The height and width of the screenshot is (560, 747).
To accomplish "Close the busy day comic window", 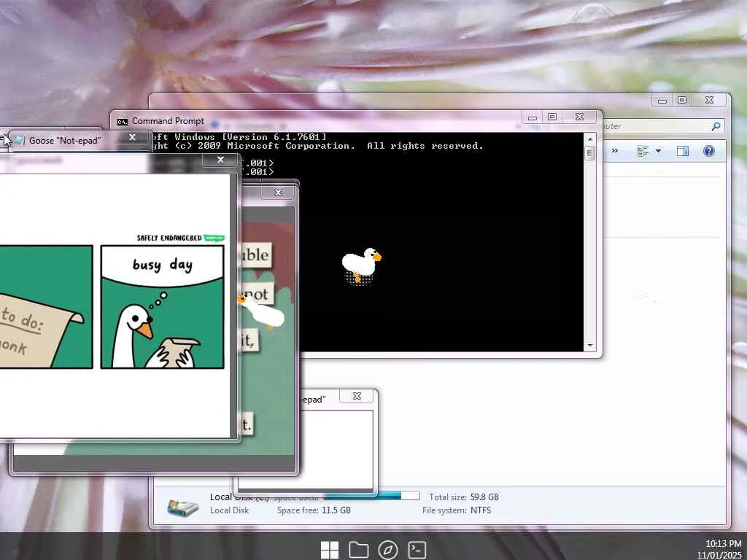I will pyautogui.click(x=220, y=160).
